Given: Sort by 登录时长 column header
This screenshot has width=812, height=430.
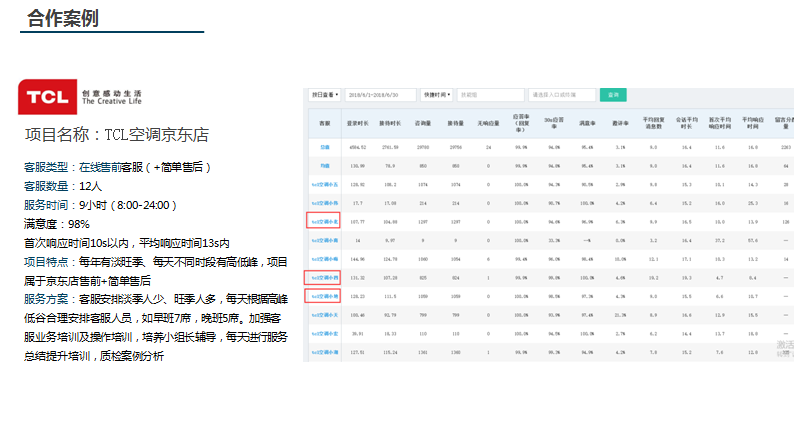Looking at the screenshot, I should pos(358,123).
